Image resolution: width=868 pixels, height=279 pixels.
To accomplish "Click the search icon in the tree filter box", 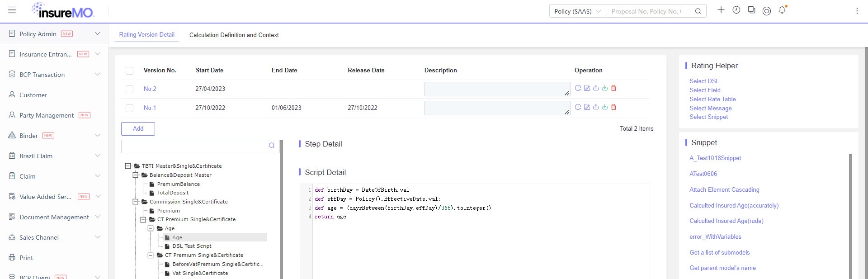I will pos(272,146).
